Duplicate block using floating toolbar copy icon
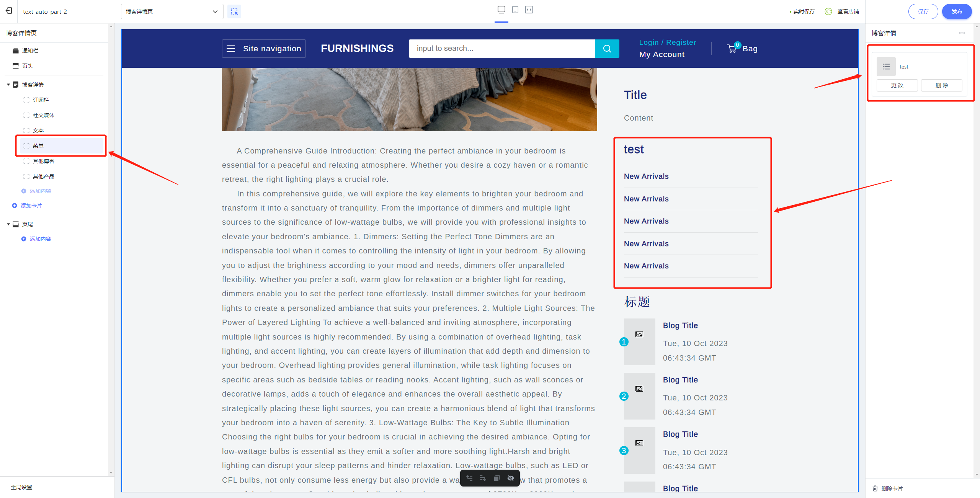 coord(497,478)
